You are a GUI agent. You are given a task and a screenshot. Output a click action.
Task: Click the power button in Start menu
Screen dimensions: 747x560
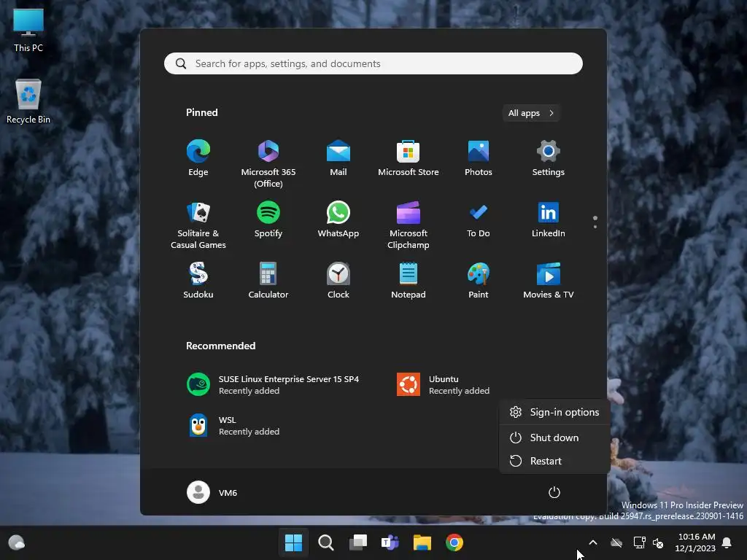coord(554,492)
